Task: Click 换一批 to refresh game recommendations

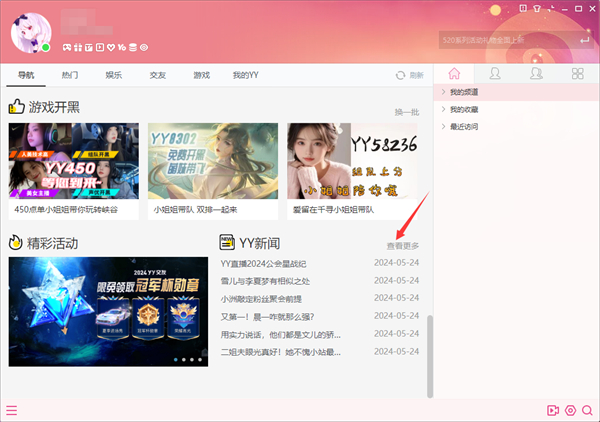Action: 407,112
